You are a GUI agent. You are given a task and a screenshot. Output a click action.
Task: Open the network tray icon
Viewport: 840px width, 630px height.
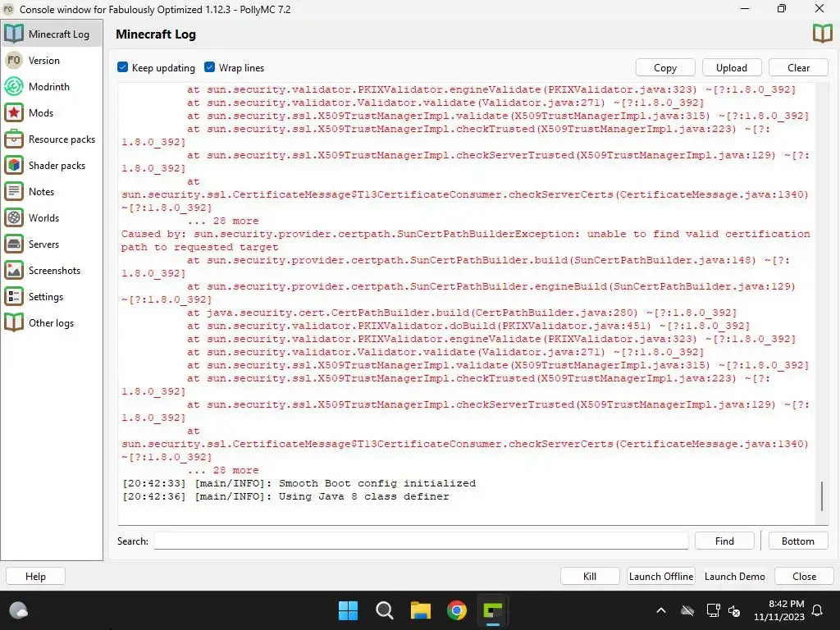coord(713,610)
